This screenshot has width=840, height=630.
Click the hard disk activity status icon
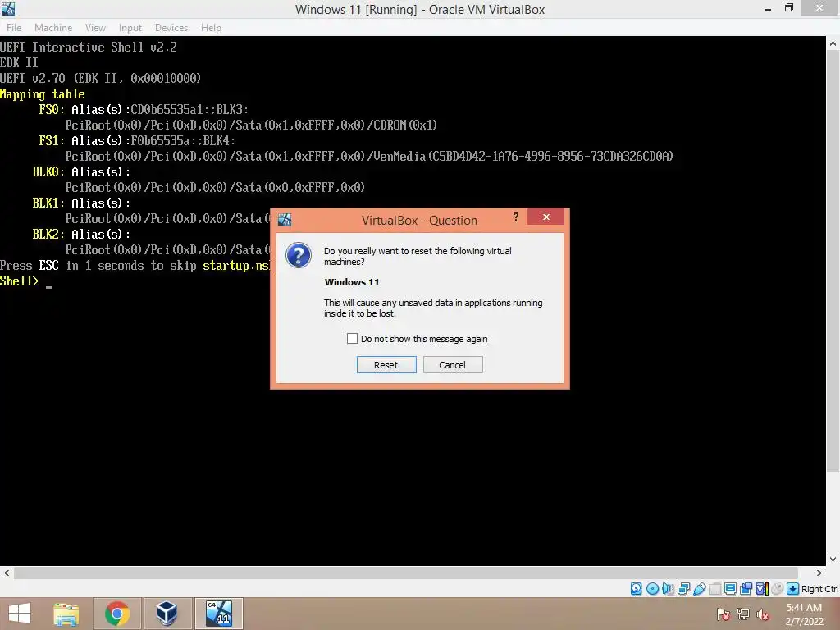click(x=636, y=589)
